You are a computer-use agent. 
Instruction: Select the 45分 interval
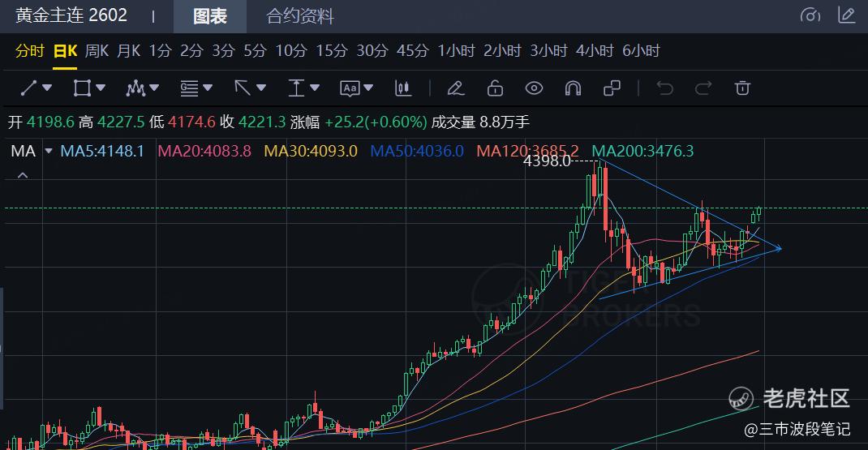412,51
